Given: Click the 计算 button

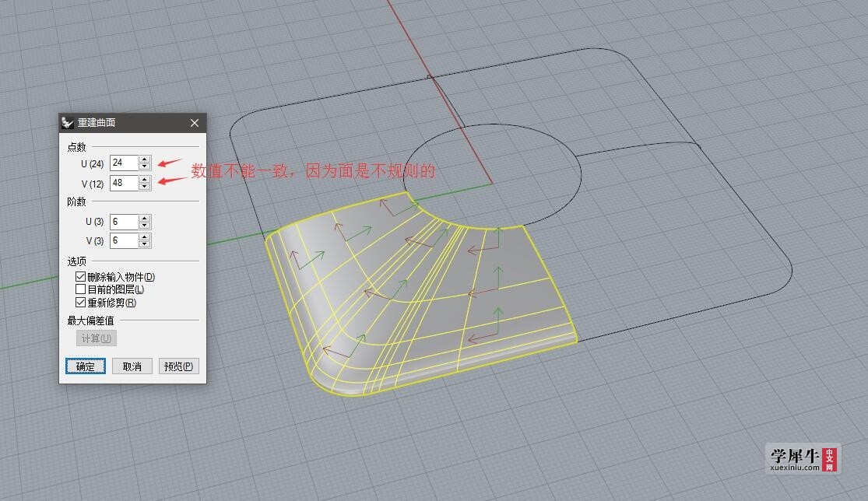Looking at the screenshot, I should 97,338.
